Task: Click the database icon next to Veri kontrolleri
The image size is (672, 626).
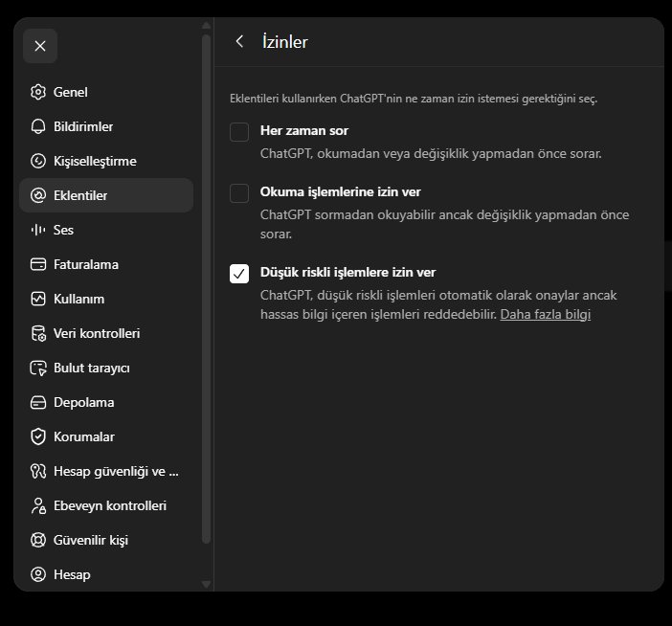Action: tap(38, 333)
